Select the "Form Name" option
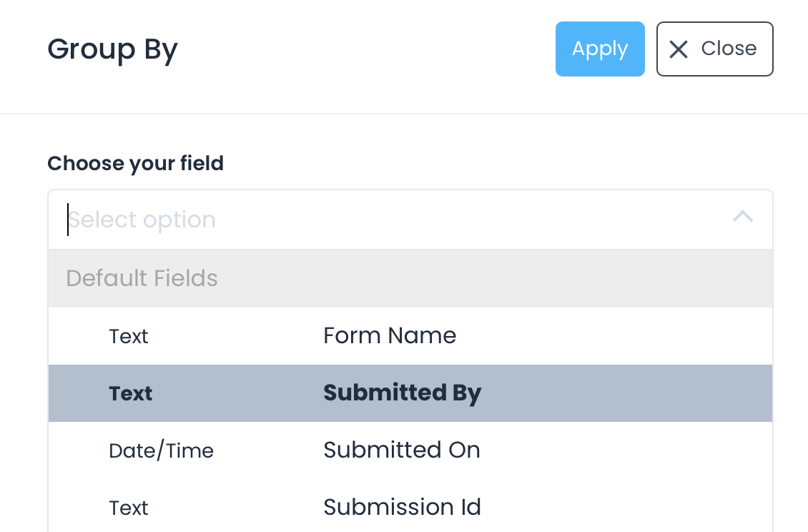The image size is (808, 532). 390,335
